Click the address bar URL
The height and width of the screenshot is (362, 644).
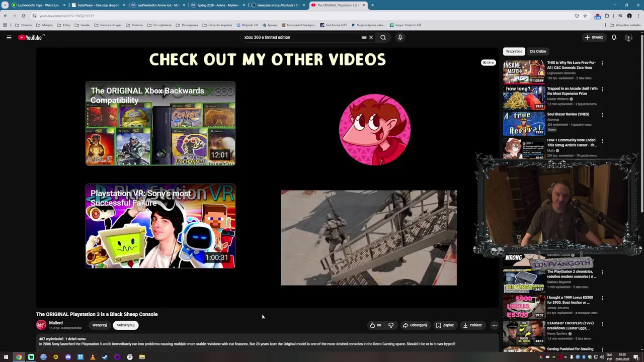66,16
